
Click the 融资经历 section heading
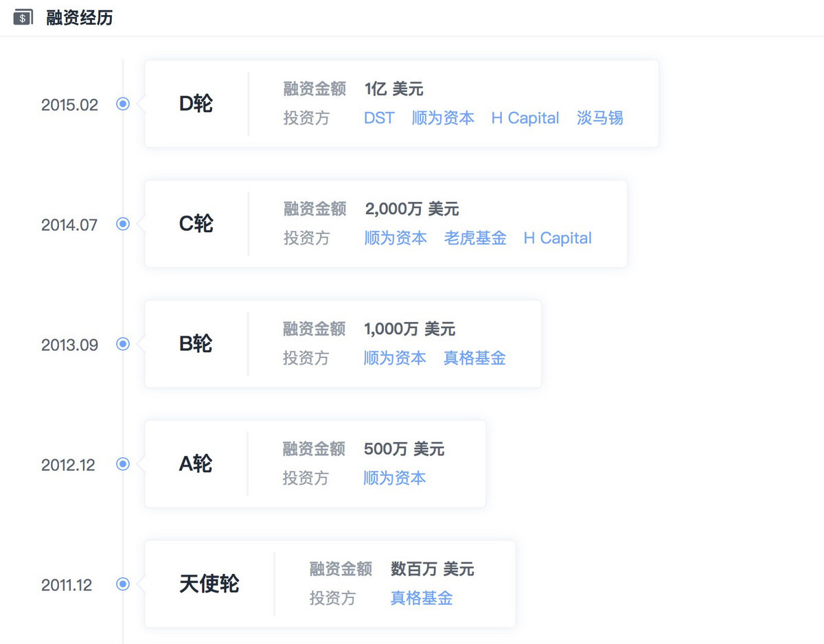tap(80, 18)
